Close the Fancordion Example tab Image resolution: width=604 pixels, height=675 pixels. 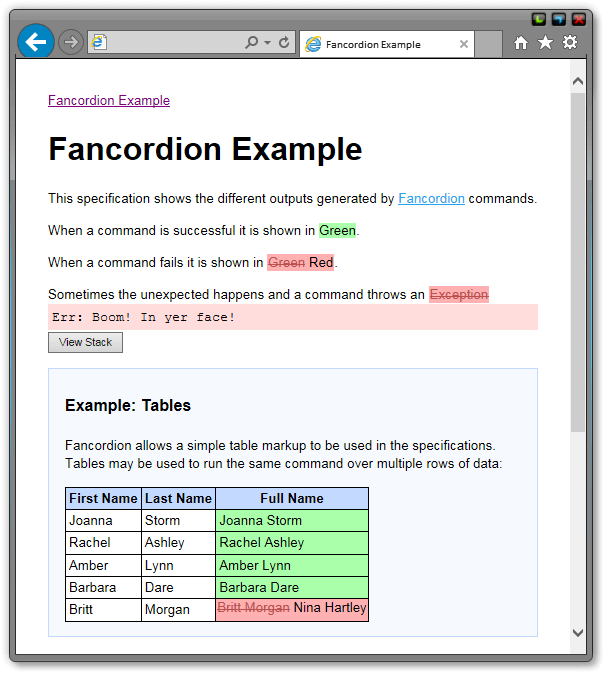[x=464, y=44]
